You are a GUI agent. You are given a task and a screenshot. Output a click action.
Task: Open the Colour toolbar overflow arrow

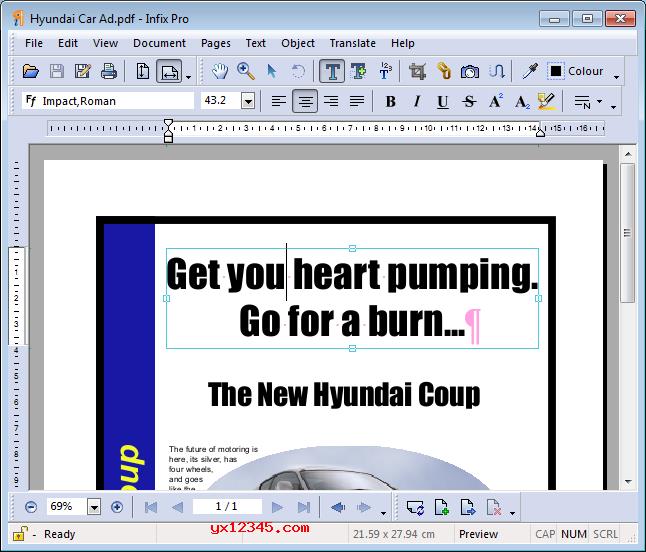pyautogui.click(x=616, y=77)
